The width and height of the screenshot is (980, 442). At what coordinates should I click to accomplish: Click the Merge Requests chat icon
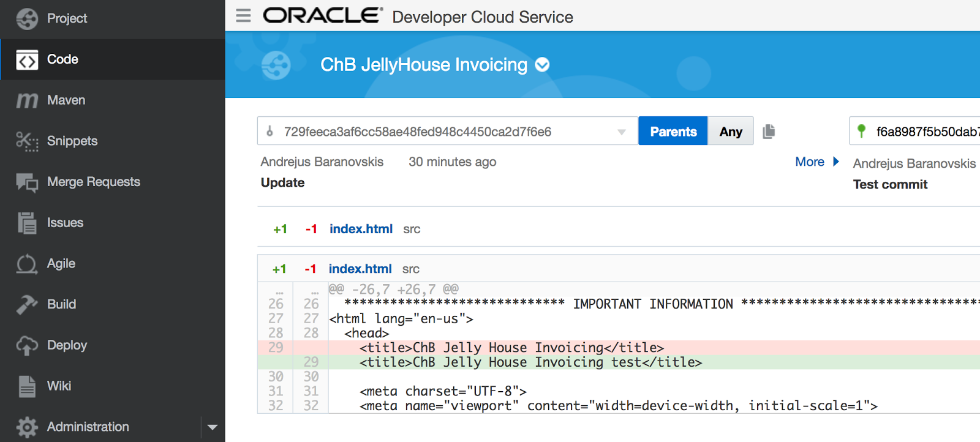pyautogui.click(x=27, y=182)
